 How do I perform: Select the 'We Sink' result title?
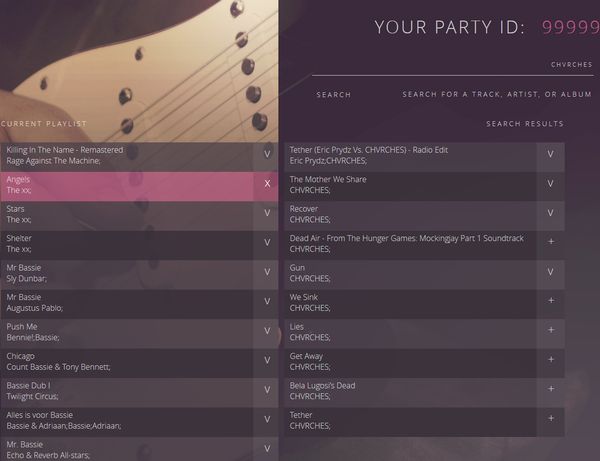[x=304, y=297]
